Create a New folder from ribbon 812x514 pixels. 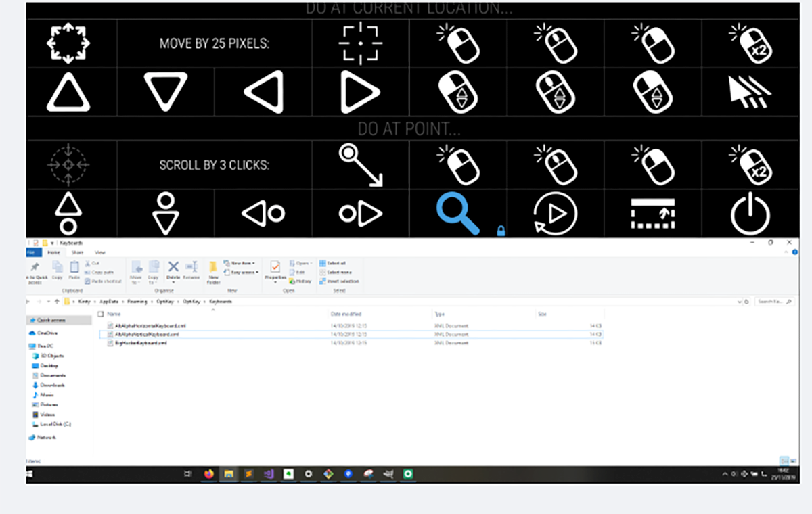[213, 273]
